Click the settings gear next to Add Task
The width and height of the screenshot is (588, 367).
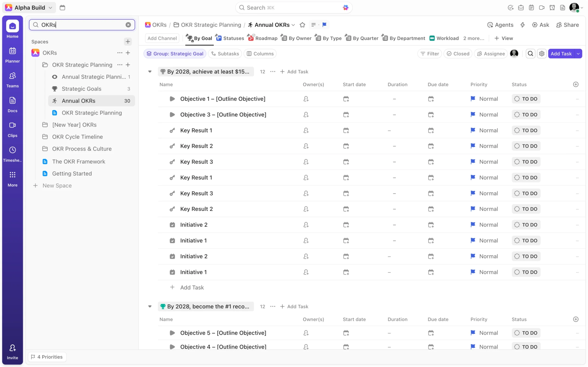pos(542,54)
